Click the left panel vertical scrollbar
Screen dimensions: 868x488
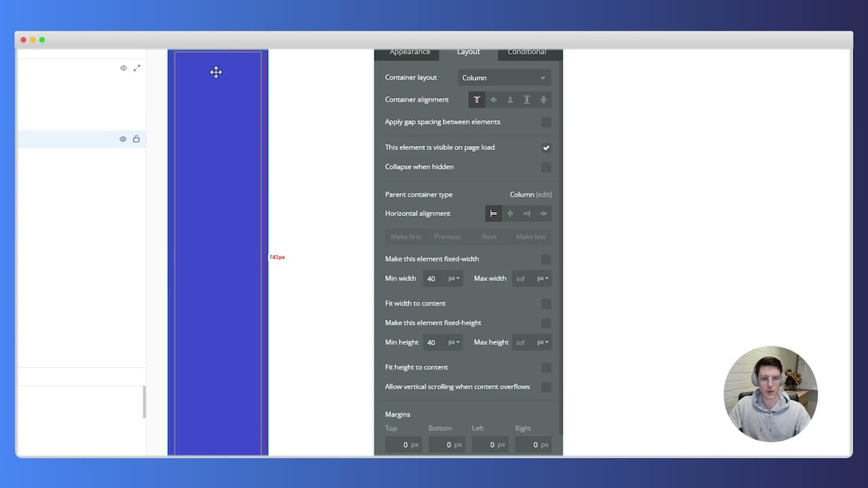coord(144,402)
